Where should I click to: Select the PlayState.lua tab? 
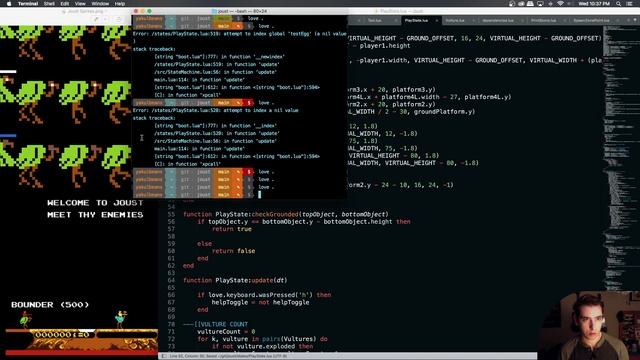coord(416,20)
